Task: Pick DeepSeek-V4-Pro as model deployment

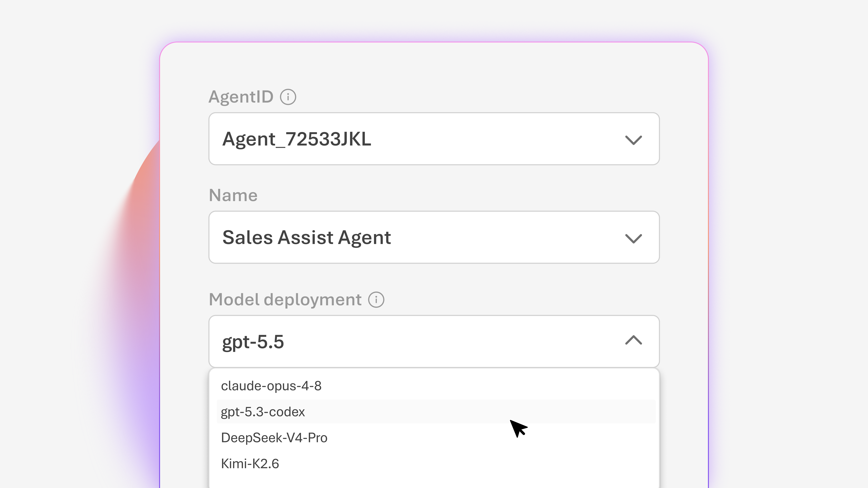Action: pyautogui.click(x=436, y=438)
